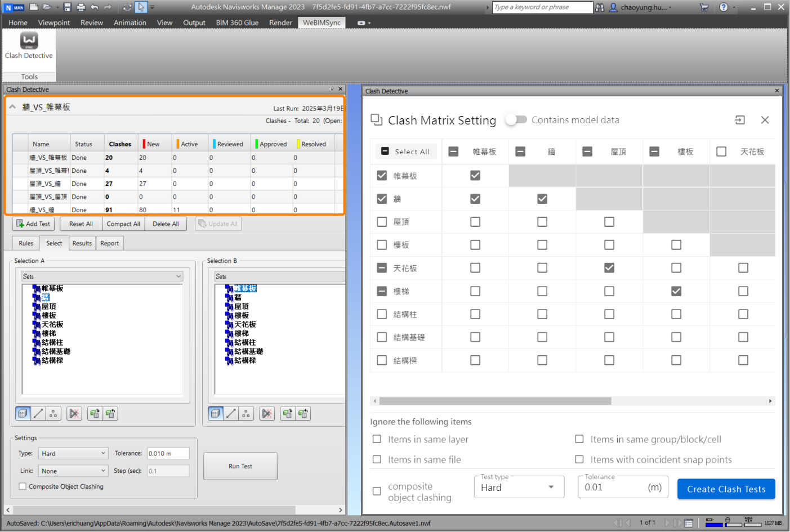
Task: Open the Review ribbon tab
Action: 92,23
